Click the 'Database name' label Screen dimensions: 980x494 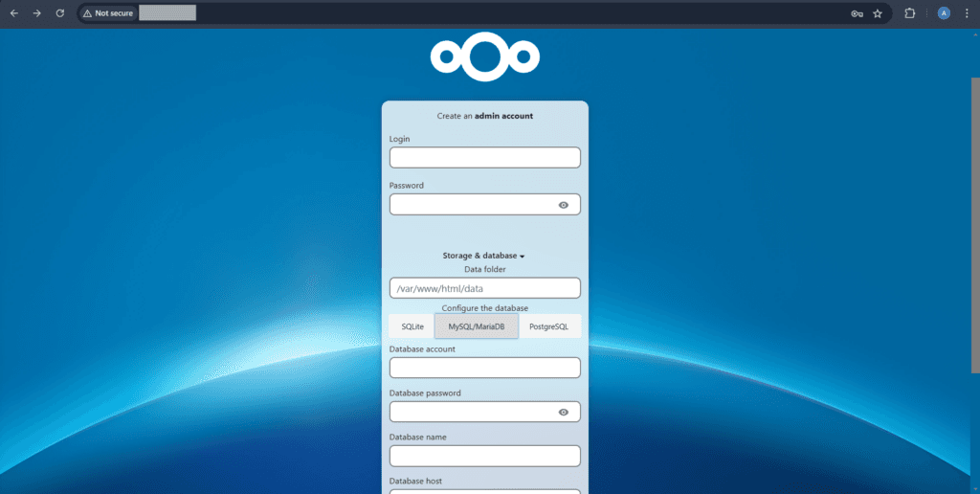point(417,438)
